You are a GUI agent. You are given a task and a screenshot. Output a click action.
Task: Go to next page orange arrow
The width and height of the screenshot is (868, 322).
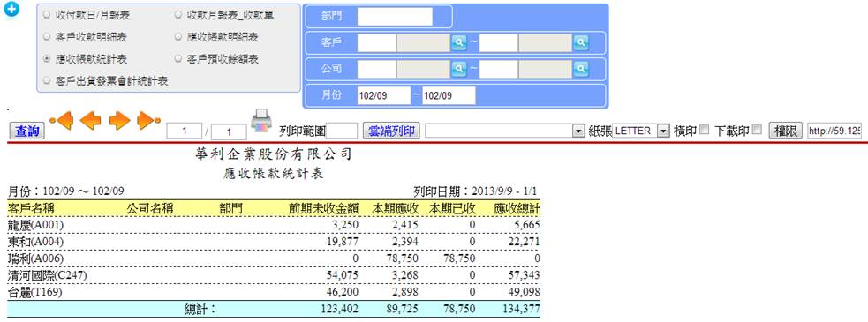coord(119,120)
